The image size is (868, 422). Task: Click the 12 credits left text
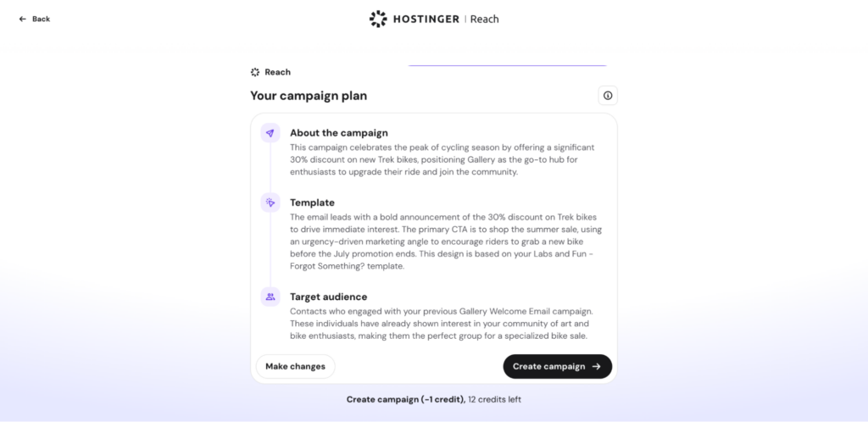click(494, 399)
